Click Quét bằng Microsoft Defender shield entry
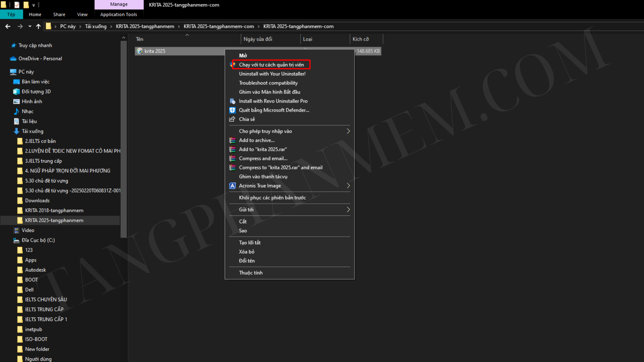Viewport: 644px width, 362px height. (274, 110)
